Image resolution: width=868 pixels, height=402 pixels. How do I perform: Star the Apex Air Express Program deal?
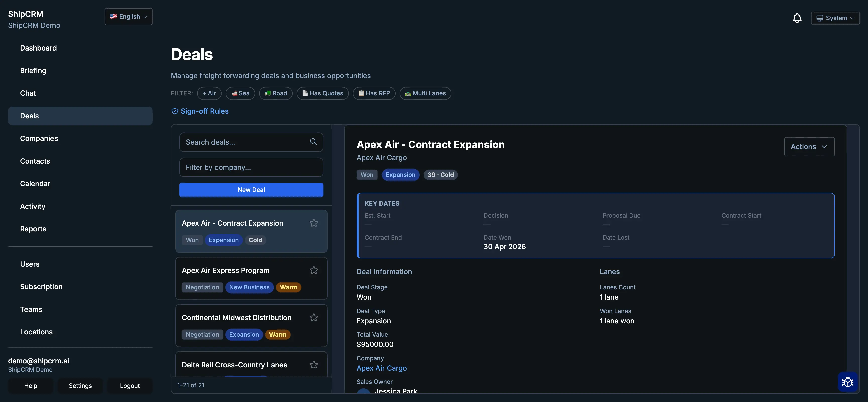click(314, 270)
